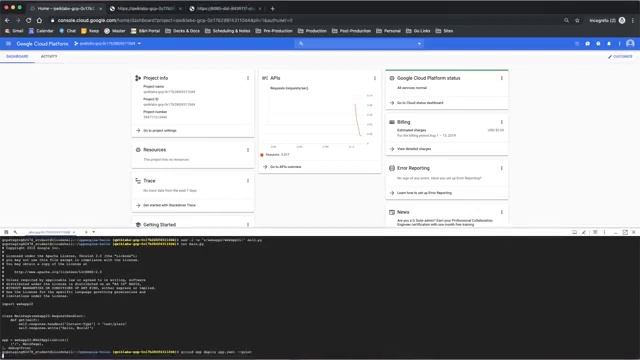Open the Production bookmark folder
640x360 pixels.
312,31
